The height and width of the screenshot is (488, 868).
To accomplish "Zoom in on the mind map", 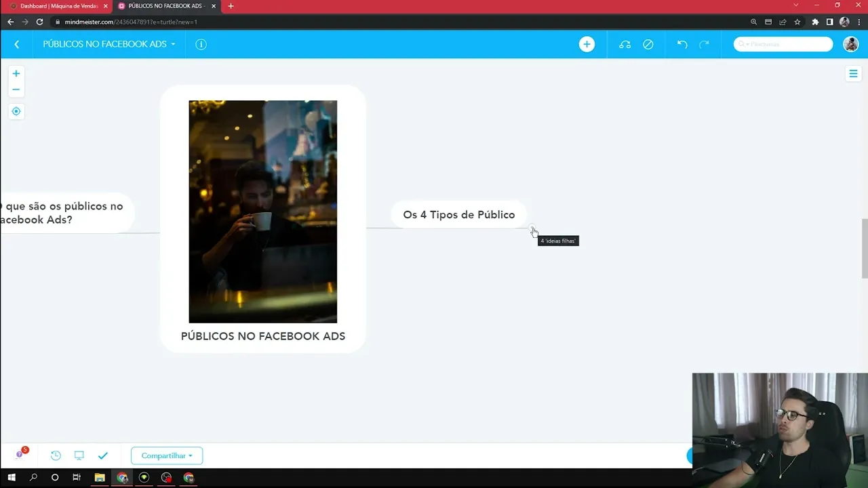I will click(x=16, y=73).
